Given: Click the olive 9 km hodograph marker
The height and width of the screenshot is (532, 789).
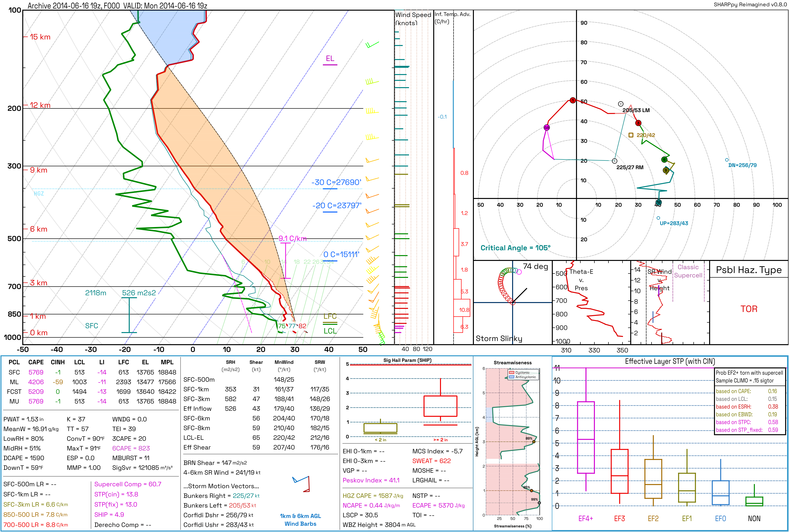Looking at the screenshot, I should (666, 170).
